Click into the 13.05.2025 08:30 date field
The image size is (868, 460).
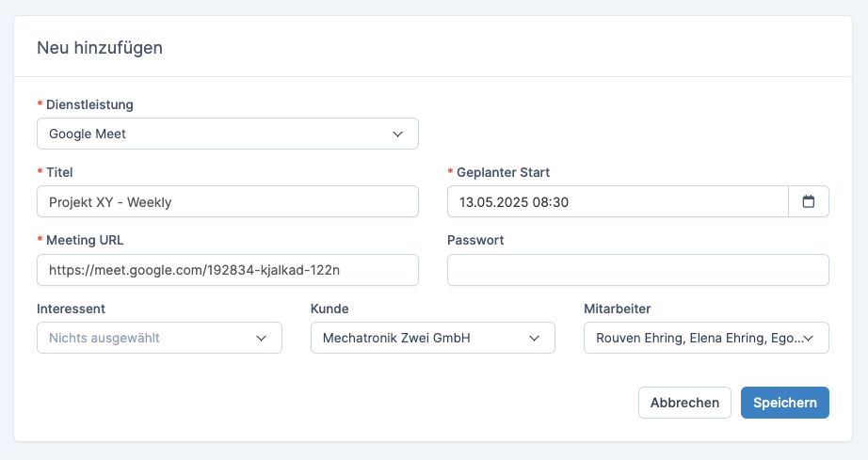pyautogui.click(x=618, y=202)
